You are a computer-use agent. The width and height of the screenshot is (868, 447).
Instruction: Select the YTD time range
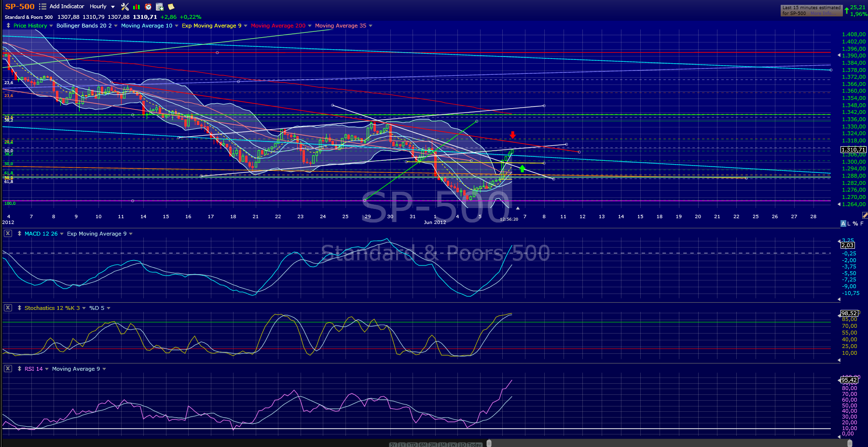pyautogui.click(x=412, y=445)
